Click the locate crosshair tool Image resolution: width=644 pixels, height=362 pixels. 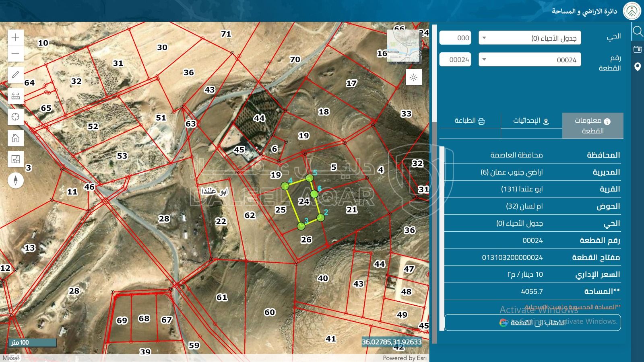point(15,117)
